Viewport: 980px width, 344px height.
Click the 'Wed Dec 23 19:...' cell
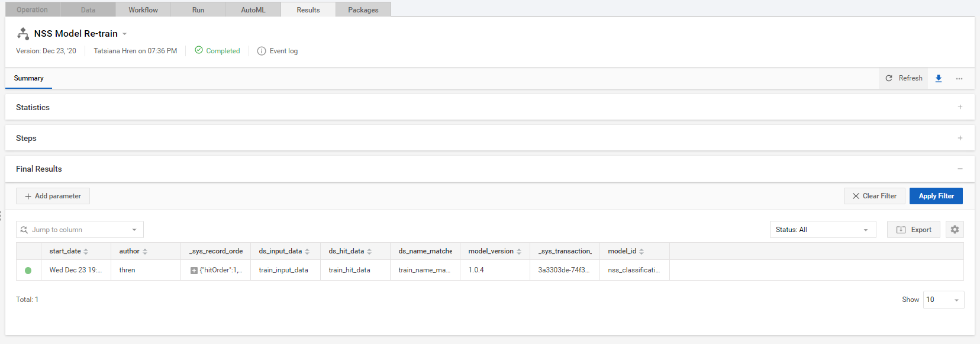[x=76, y=270]
